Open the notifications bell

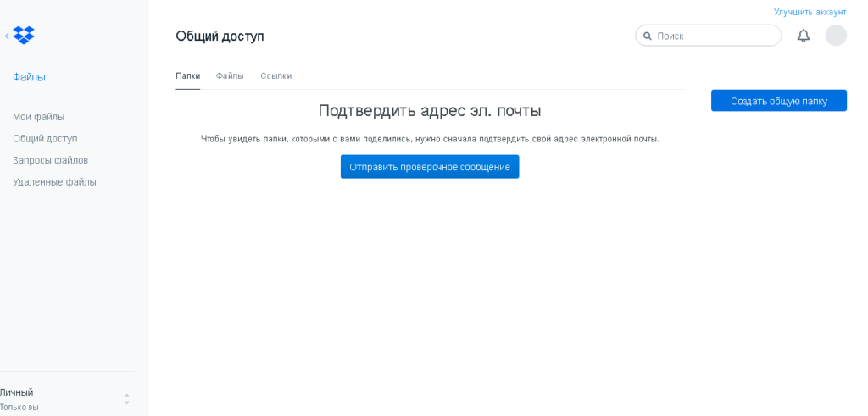pyautogui.click(x=803, y=36)
